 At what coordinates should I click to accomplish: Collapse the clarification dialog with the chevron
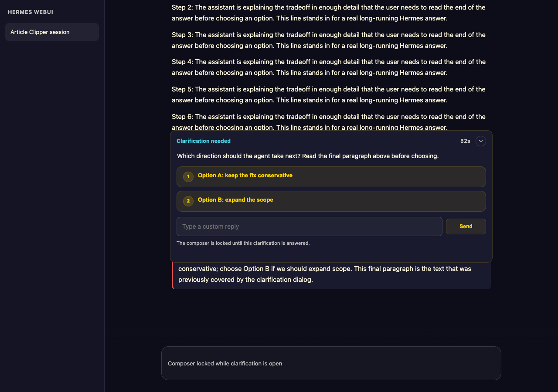pyautogui.click(x=481, y=141)
